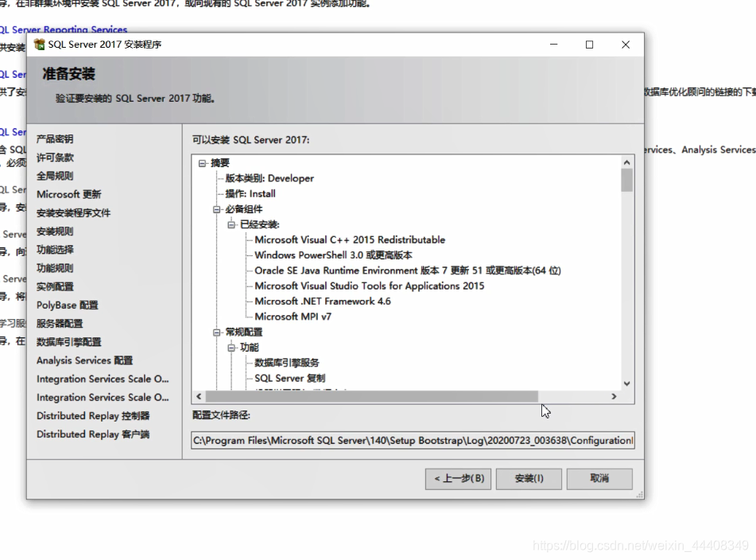This screenshot has width=756, height=560.
Task: Select 功能规则 in the sidebar
Action: pyautogui.click(x=55, y=268)
